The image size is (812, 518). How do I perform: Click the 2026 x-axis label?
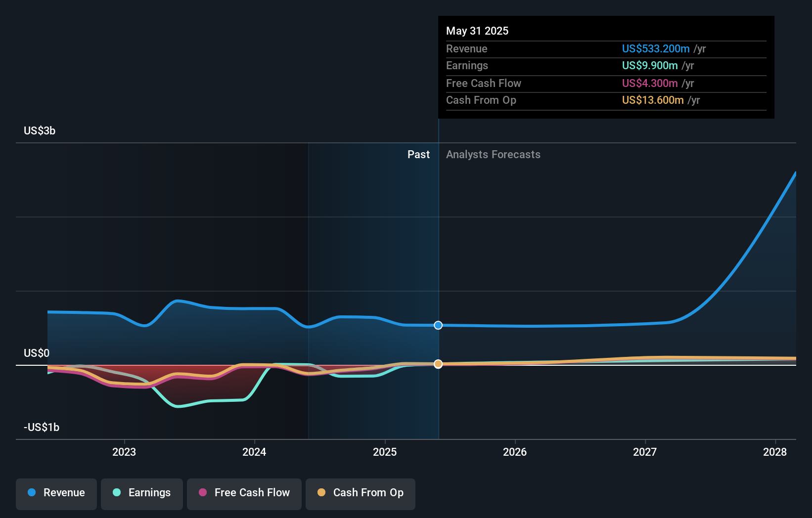(x=515, y=452)
